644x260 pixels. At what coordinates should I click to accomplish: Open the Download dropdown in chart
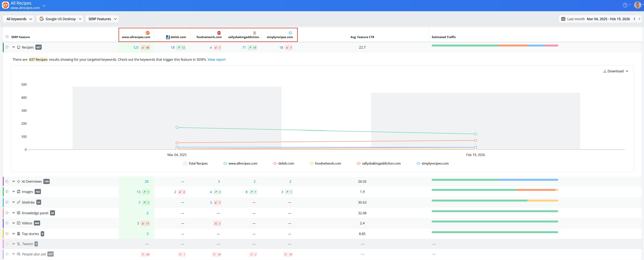coord(615,71)
